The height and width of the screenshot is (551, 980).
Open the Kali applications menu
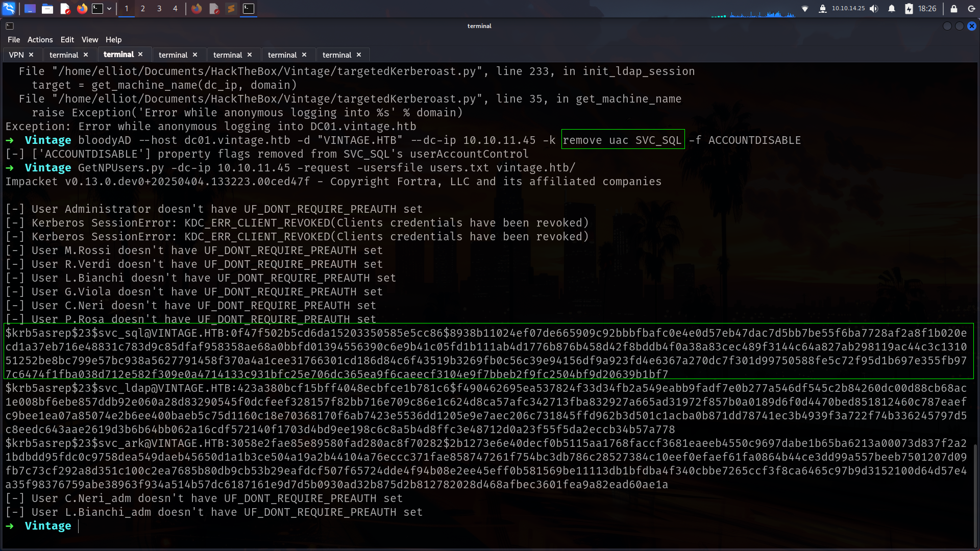(9, 8)
